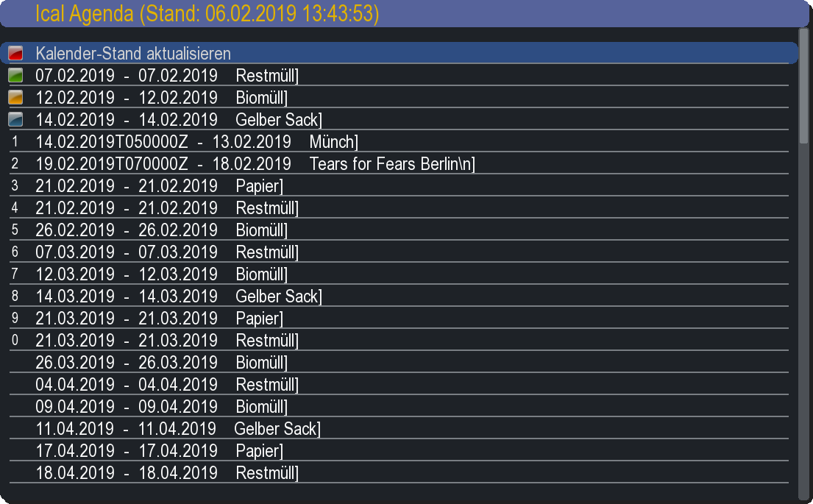Click shortcut number 5 beside 26.02.2019 Biomüll
This screenshot has width=813, height=504.
15,230
